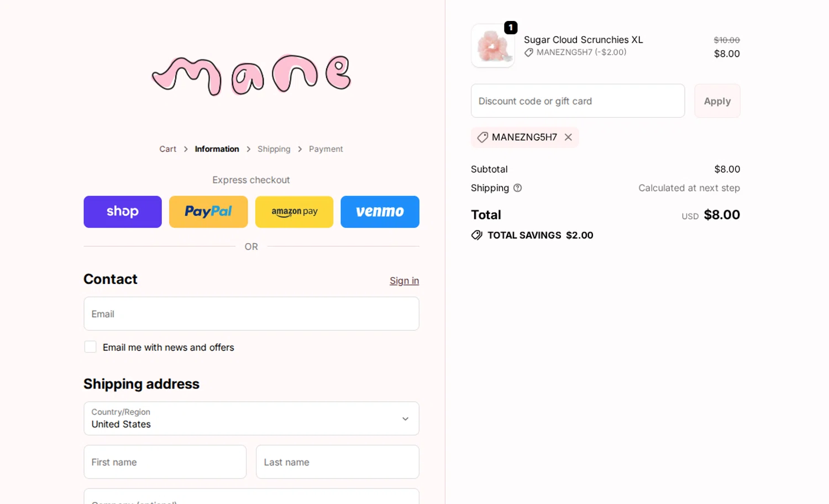Choose Amazon Pay express checkout
829x504 pixels.
click(x=294, y=212)
